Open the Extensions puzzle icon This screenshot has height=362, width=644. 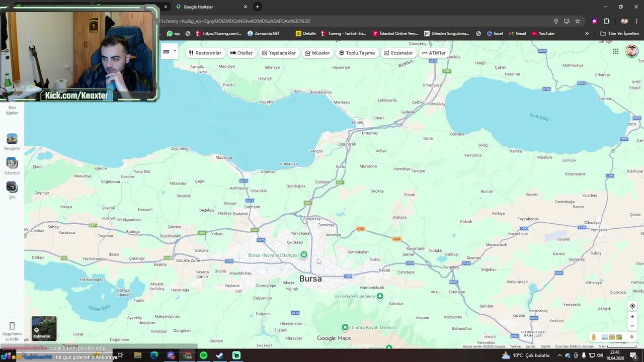606,21
